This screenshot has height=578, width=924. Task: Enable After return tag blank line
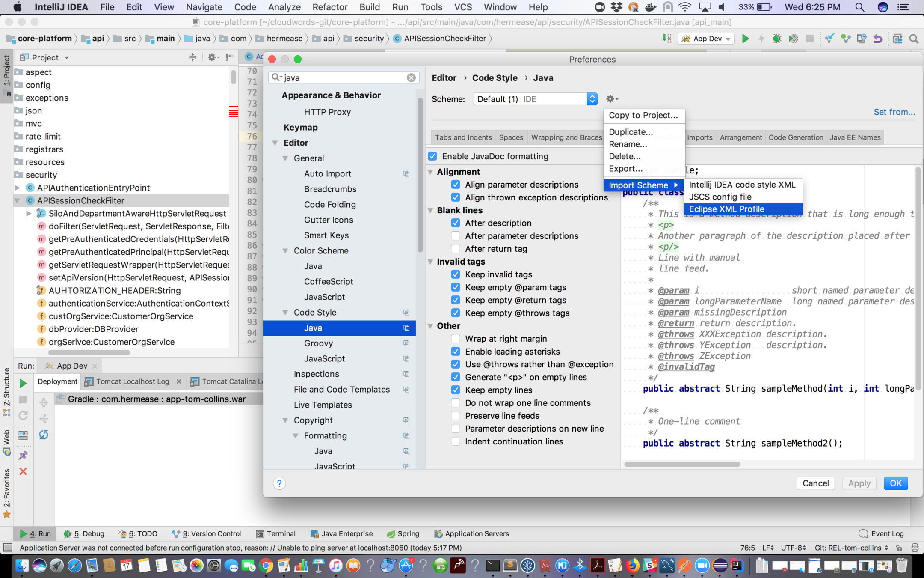tap(456, 249)
